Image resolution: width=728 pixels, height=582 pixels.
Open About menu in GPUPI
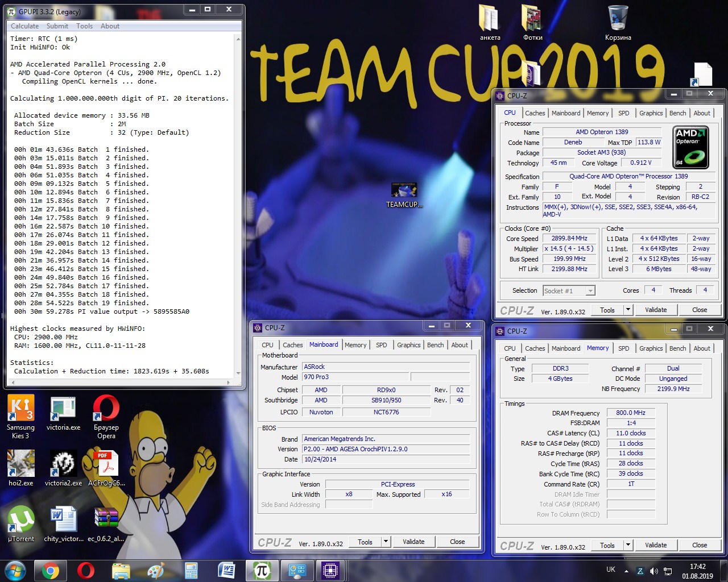point(110,26)
